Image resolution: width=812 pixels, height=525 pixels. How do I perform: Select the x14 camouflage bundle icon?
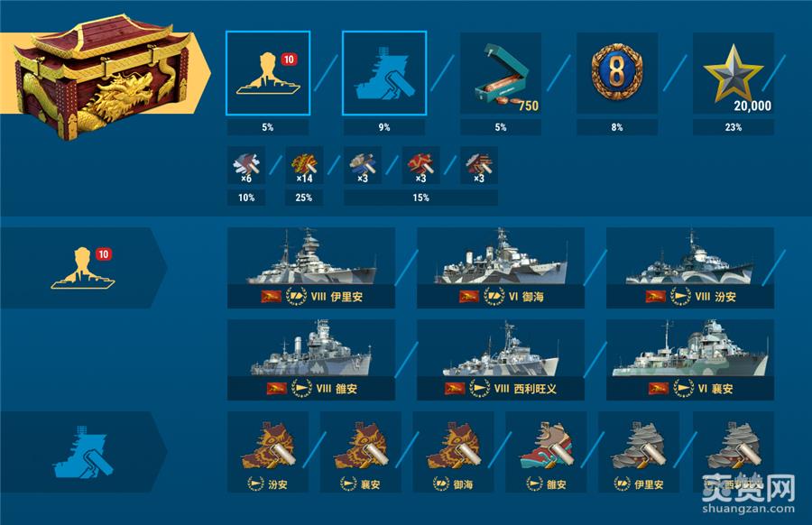pyautogui.click(x=304, y=165)
